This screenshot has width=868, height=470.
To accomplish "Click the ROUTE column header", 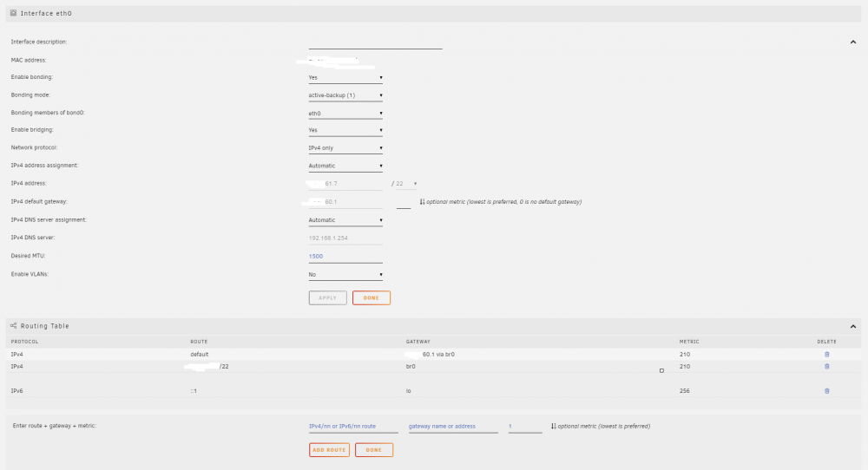I will (x=200, y=342).
